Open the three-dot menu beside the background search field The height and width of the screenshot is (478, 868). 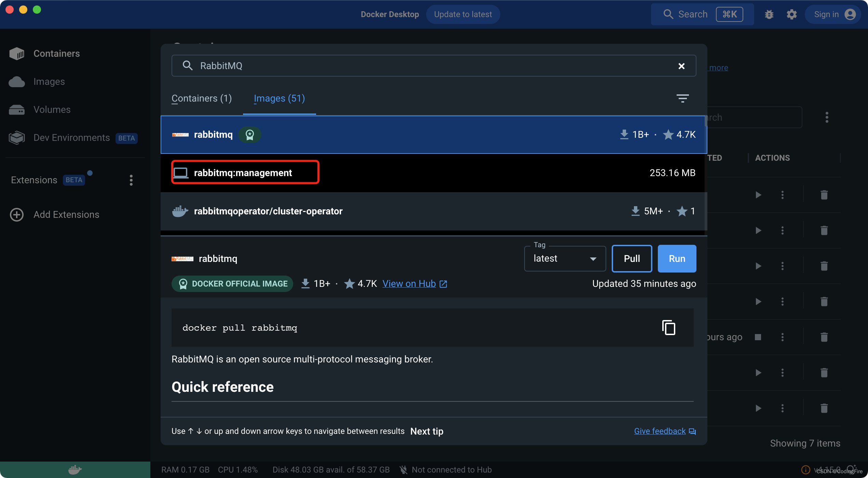(x=827, y=117)
